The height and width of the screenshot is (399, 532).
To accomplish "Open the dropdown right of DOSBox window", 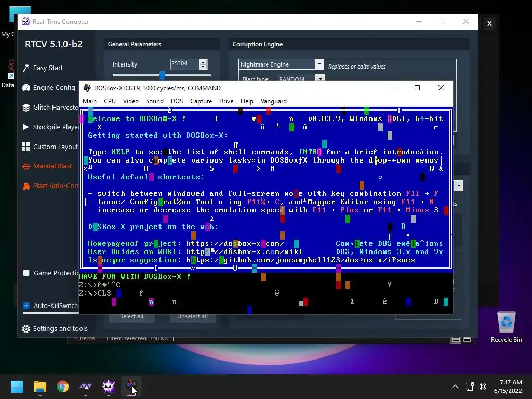I will [459, 185].
